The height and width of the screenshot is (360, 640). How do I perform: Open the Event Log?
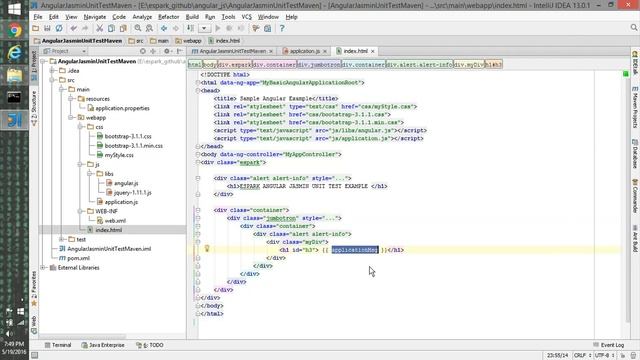609,345
